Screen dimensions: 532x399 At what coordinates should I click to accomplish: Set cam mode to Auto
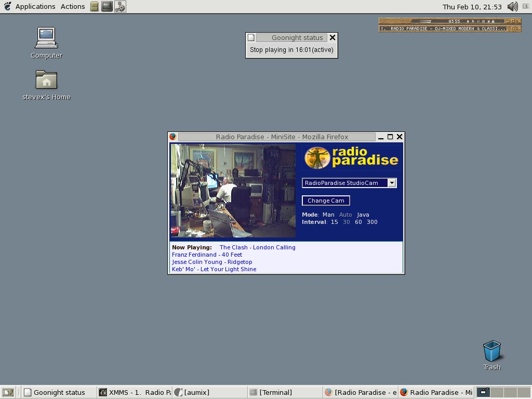[x=345, y=215]
